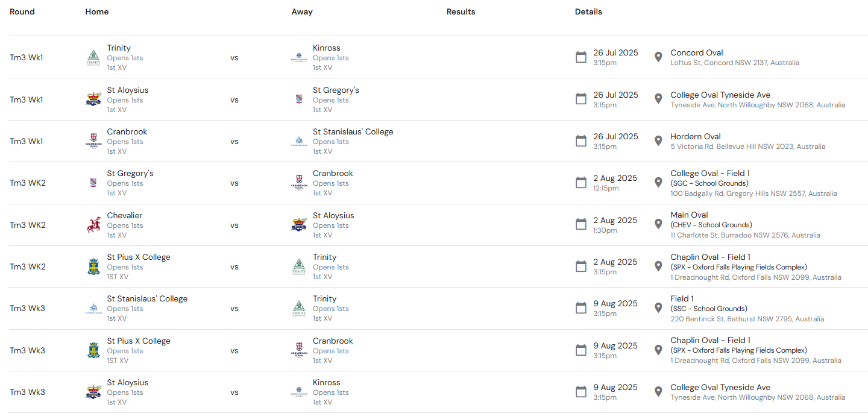Click the calendar icon beside 2 Aug 12:15pm
The image size is (868, 416).
click(581, 183)
